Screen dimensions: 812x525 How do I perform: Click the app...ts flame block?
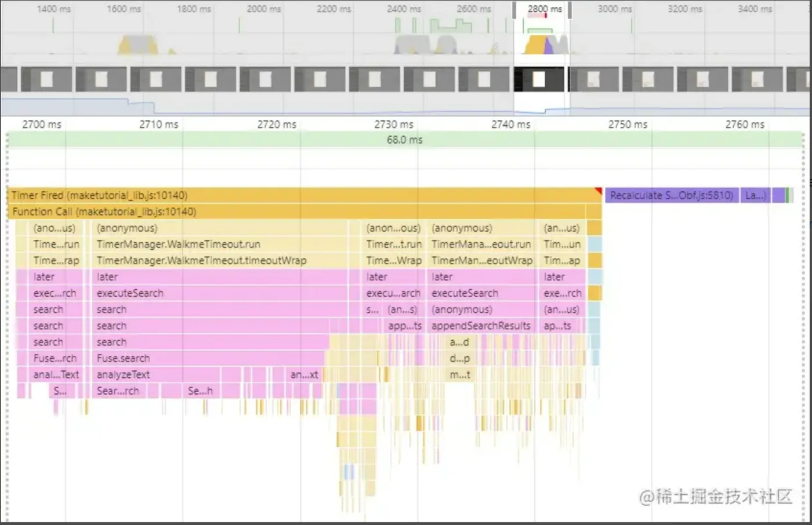coord(404,326)
